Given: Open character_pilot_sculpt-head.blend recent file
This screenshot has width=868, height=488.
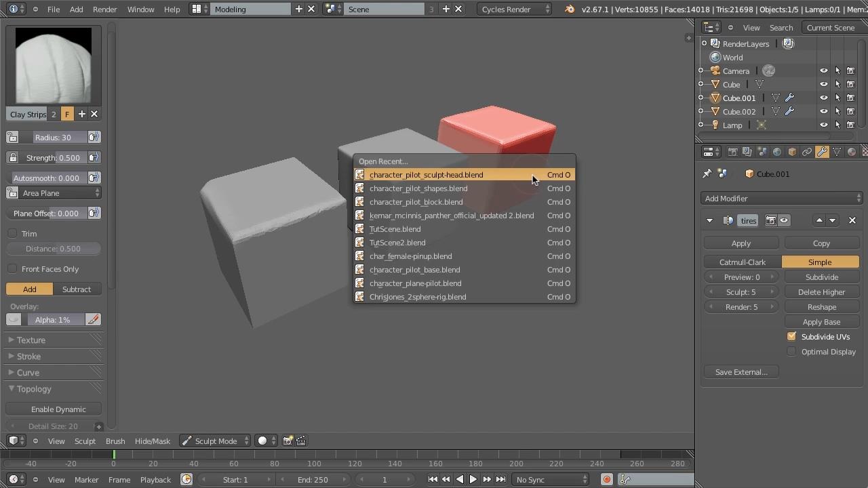Looking at the screenshot, I should [x=465, y=175].
